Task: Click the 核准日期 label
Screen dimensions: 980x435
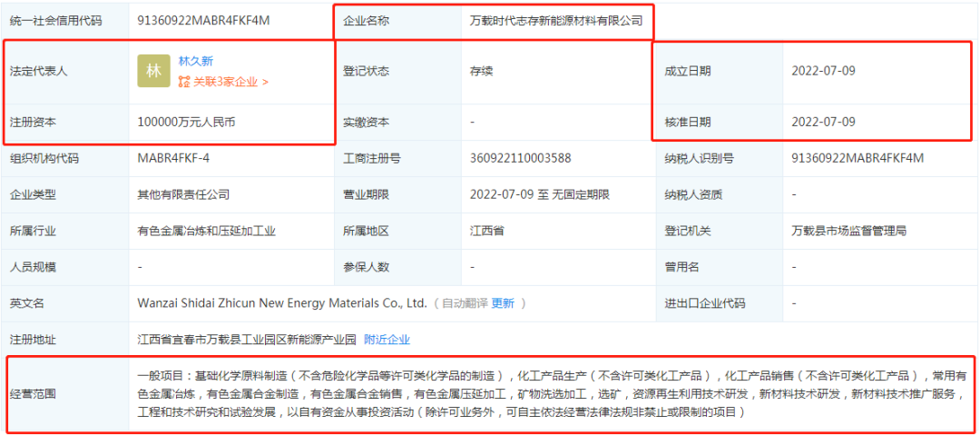Action: pyautogui.click(x=688, y=123)
